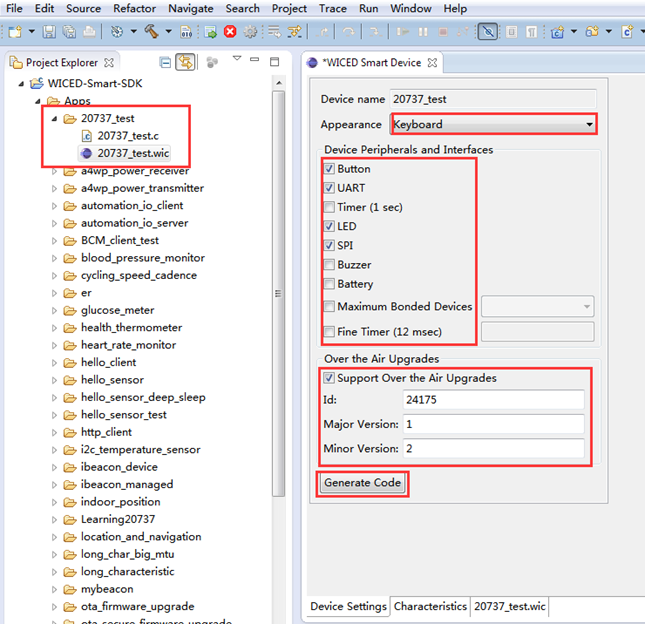Click the Print icon in toolbar
645x624 pixels.
(x=89, y=32)
